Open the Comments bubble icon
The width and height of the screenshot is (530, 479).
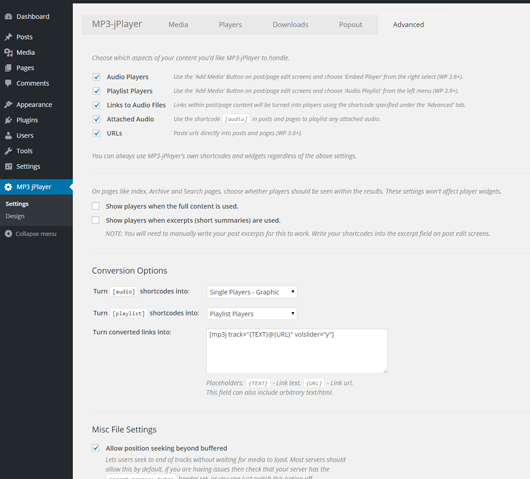click(x=8, y=83)
